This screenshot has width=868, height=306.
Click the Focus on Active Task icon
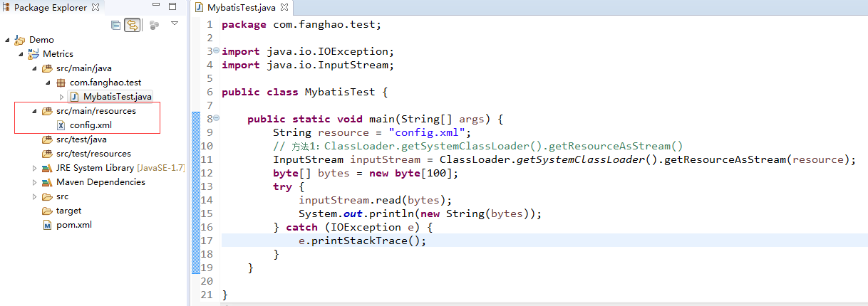pyautogui.click(x=154, y=26)
